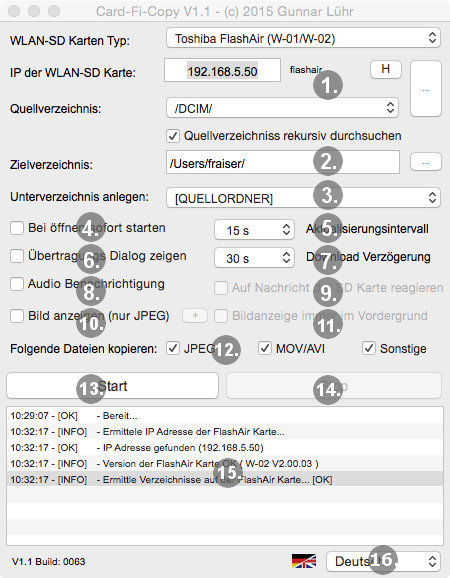
Task: Toggle Quellverzeichniss rekursiv durchsuchen checkbox
Action: [173, 136]
